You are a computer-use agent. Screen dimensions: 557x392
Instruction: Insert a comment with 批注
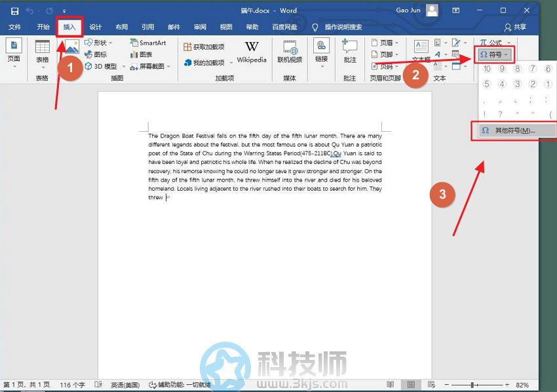[350, 52]
